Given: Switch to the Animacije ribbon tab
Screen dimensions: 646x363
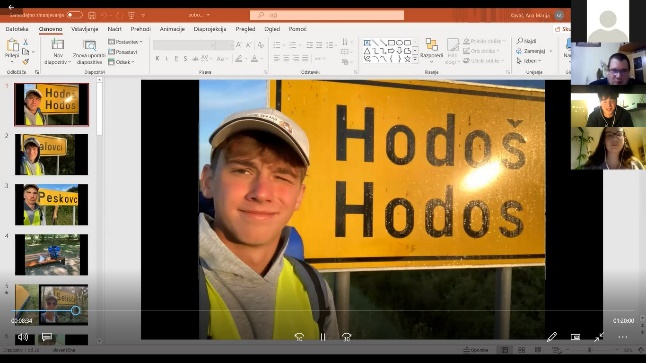Looking at the screenshot, I should (172, 29).
